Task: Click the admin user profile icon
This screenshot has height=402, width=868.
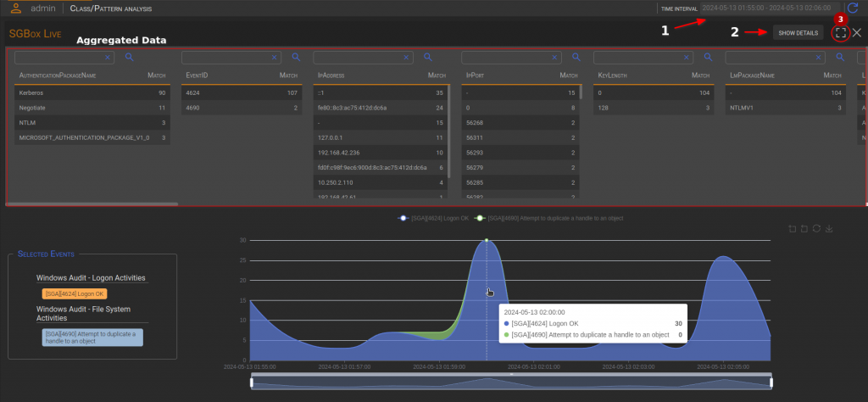Action: click(x=16, y=8)
